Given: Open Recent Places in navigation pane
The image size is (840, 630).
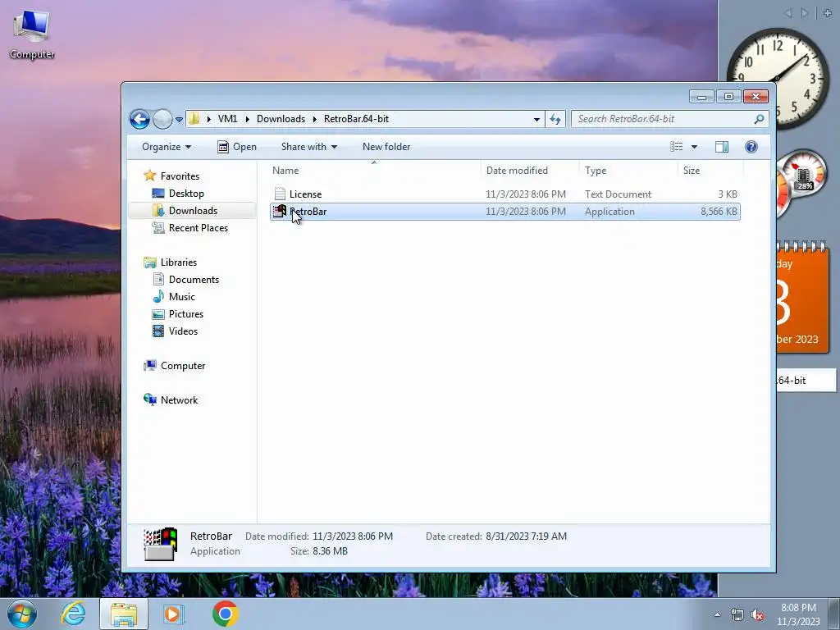Looking at the screenshot, I should click(x=199, y=228).
